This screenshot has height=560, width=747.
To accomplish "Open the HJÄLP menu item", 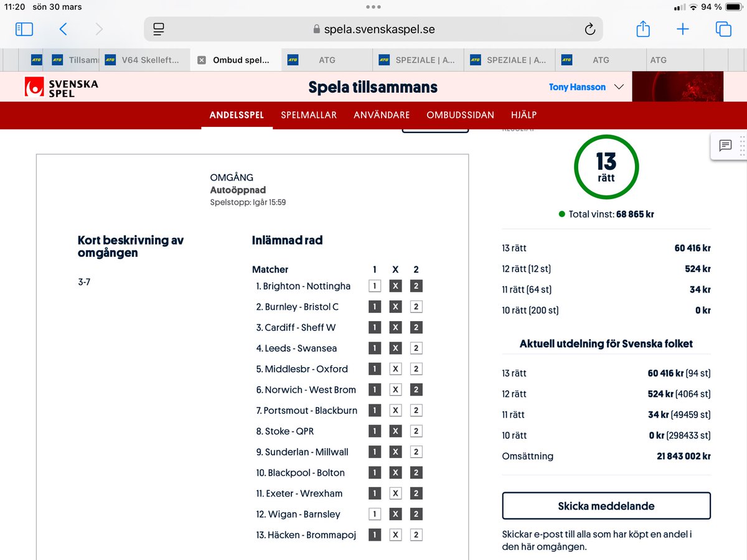I will [524, 115].
